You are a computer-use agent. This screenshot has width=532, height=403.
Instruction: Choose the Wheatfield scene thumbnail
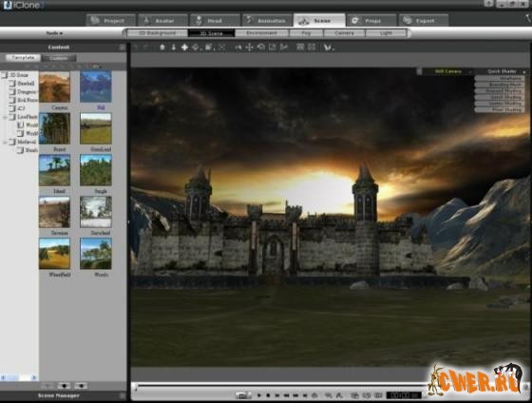click(55, 254)
